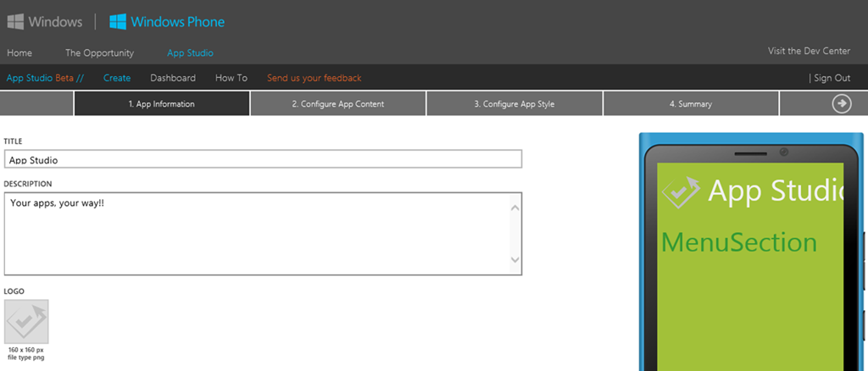Switch to 2. Configure App Content step

click(x=338, y=103)
